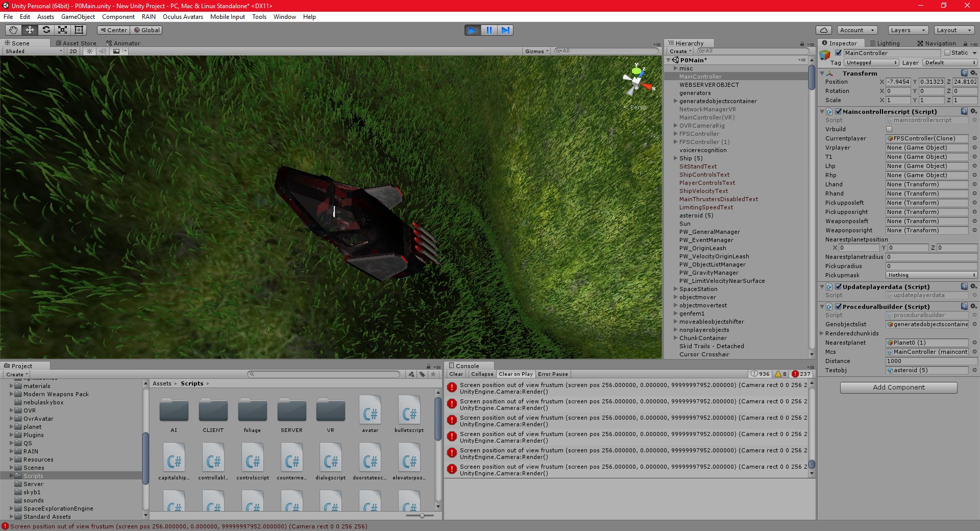The width and height of the screenshot is (980, 531).
Task: Select the Rotate tool
Action: (46, 30)
